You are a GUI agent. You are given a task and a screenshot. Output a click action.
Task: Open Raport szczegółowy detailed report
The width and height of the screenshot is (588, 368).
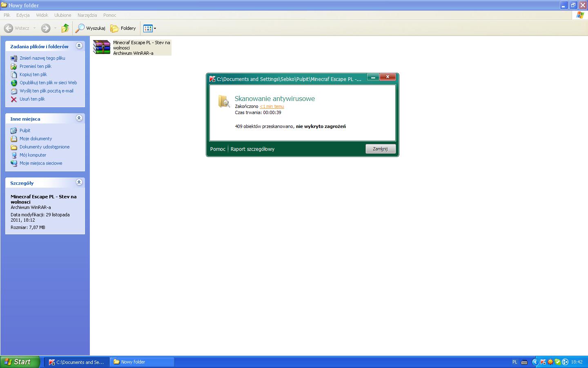252,149
